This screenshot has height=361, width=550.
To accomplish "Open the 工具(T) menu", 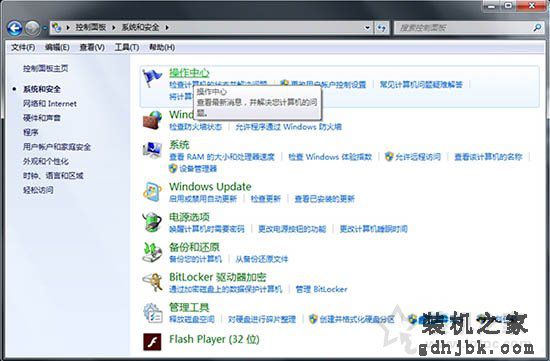I will [x=127, y=47].
